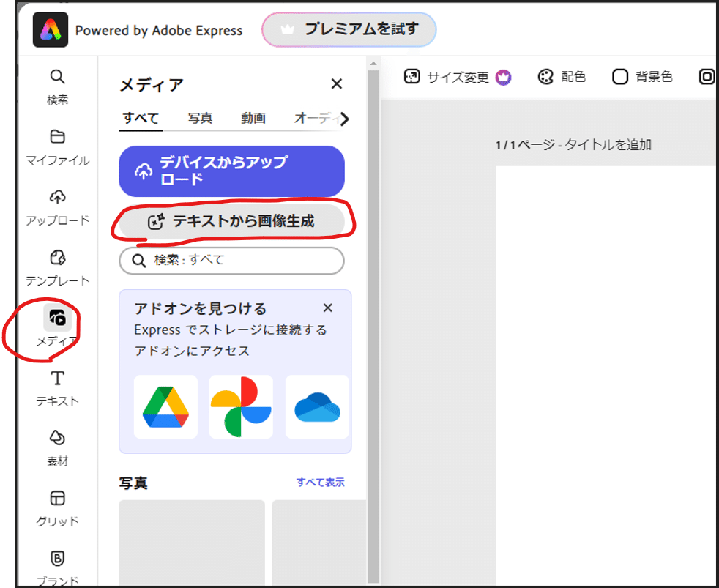The height and width of the screenshot is (588, 719).
Task: Open ブランド in the sidebar
Action: 57,567
